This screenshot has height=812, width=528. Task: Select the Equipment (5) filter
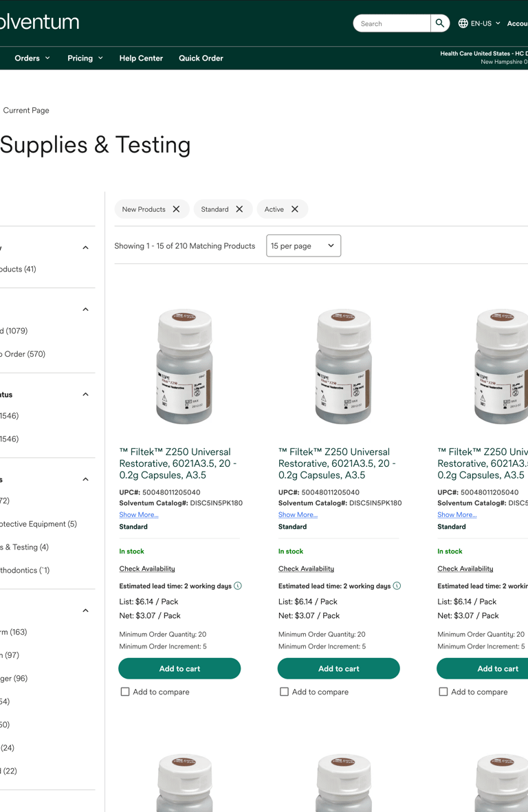pos(38,524)
